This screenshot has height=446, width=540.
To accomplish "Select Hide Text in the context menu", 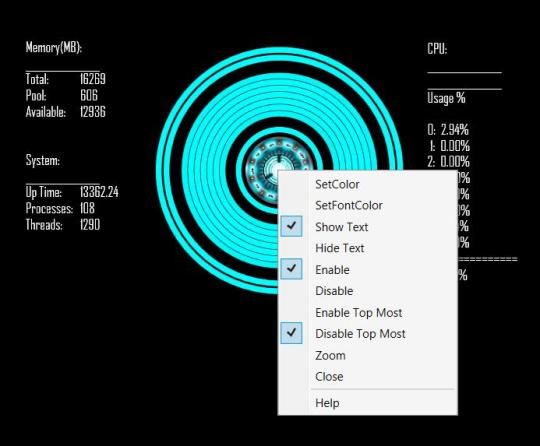I will [x=367, y=248].
